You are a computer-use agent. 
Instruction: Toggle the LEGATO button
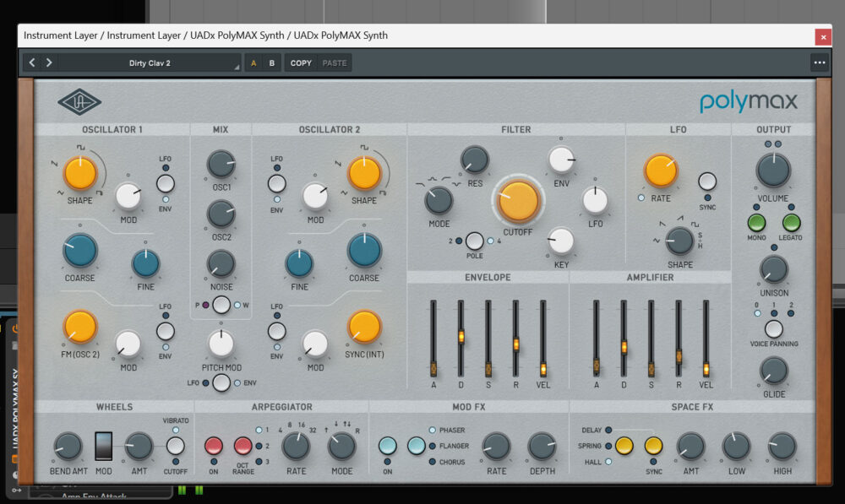pyautogui.click(x=791, y=222)
